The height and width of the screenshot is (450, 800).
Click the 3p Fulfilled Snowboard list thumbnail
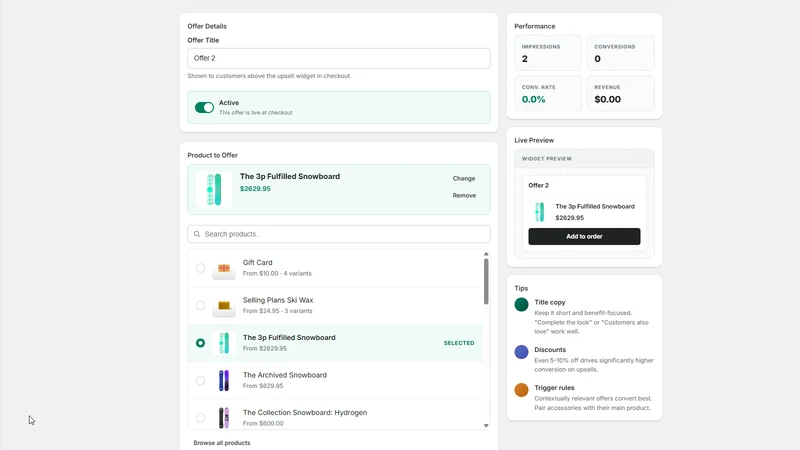(x=224, y=343)
